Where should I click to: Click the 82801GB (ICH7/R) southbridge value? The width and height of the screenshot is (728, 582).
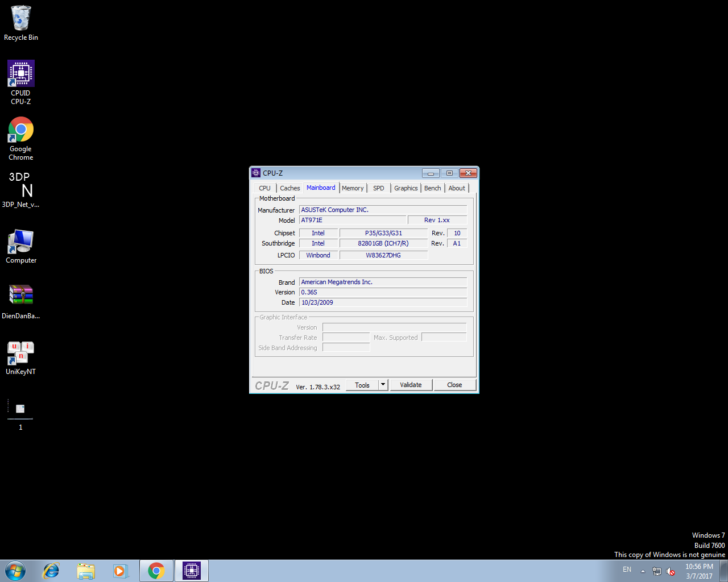(x=383, y=243)
